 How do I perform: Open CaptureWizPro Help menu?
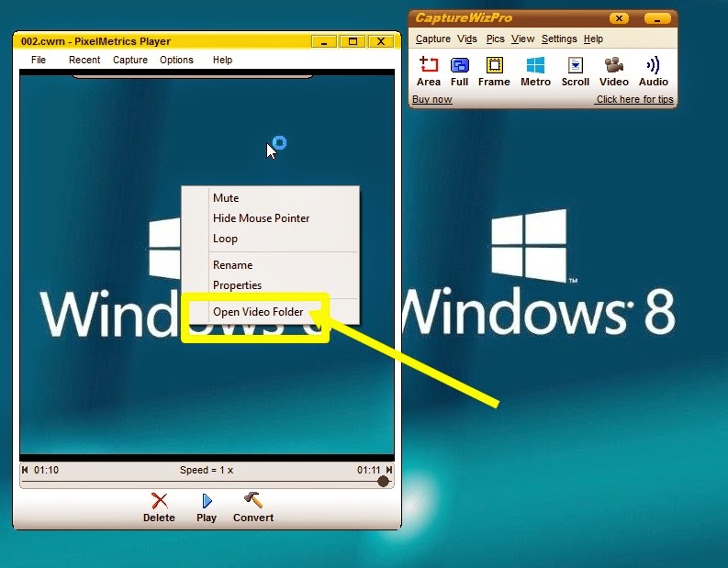pyautogui.click(x=593, y=39)
